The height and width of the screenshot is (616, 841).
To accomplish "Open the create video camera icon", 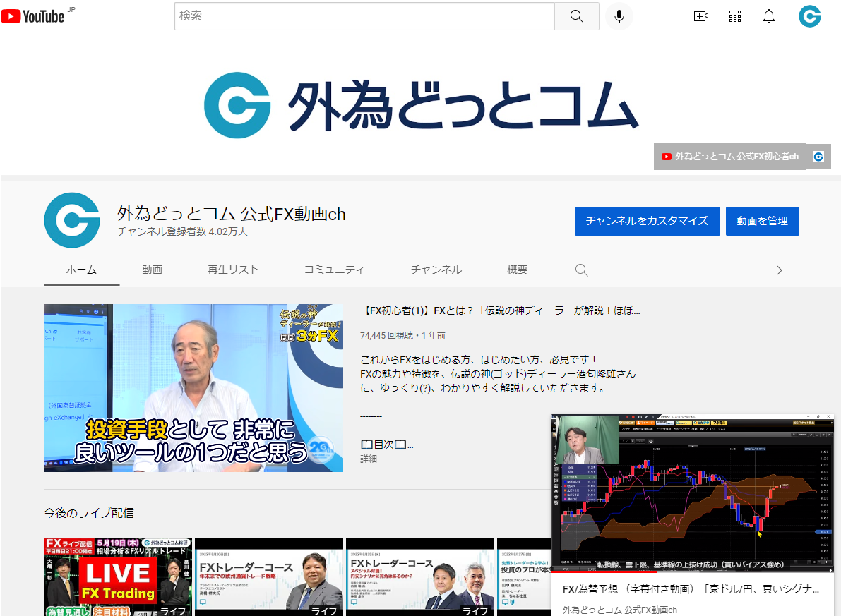I will click(x=700, y=16).
